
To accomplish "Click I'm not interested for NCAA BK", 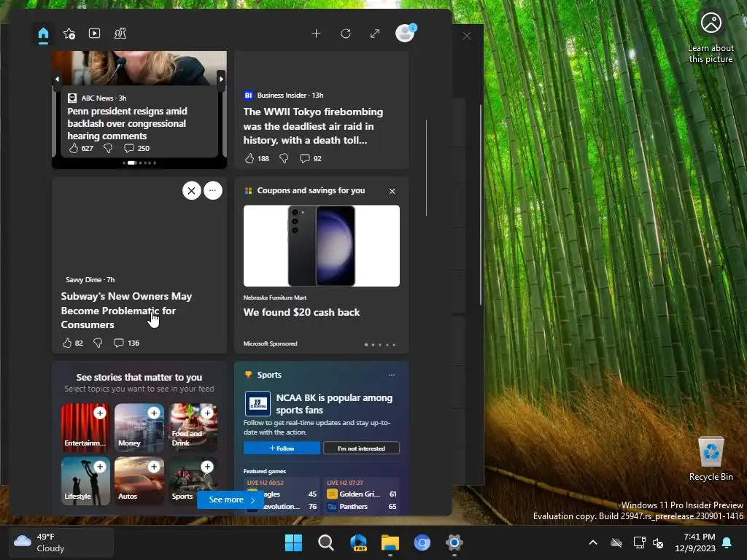I will coord(361,448).
